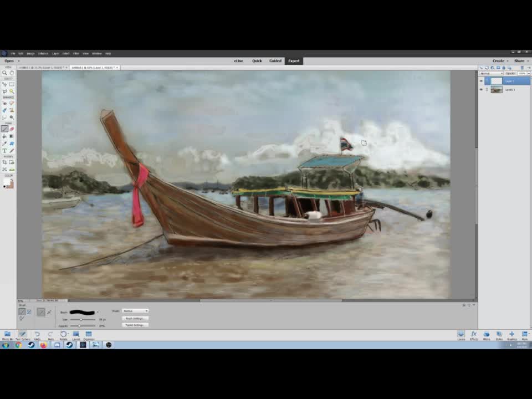Screen dimensions: 532x399
Task: Select the Red Eye Removal tool
Action: tap(4, 103)
